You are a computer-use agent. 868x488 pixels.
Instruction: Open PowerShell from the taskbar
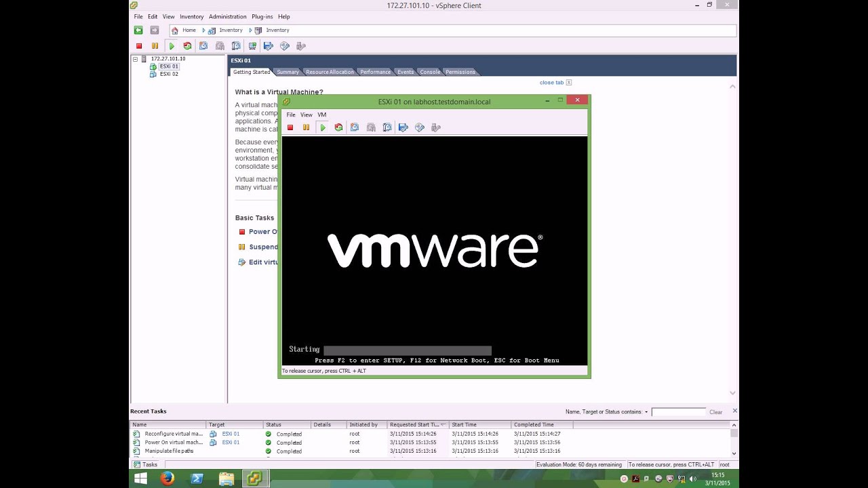197,479
